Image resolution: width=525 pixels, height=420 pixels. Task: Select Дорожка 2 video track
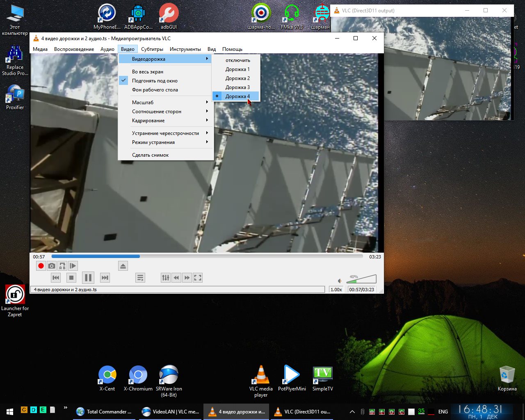tap(237, 78)
